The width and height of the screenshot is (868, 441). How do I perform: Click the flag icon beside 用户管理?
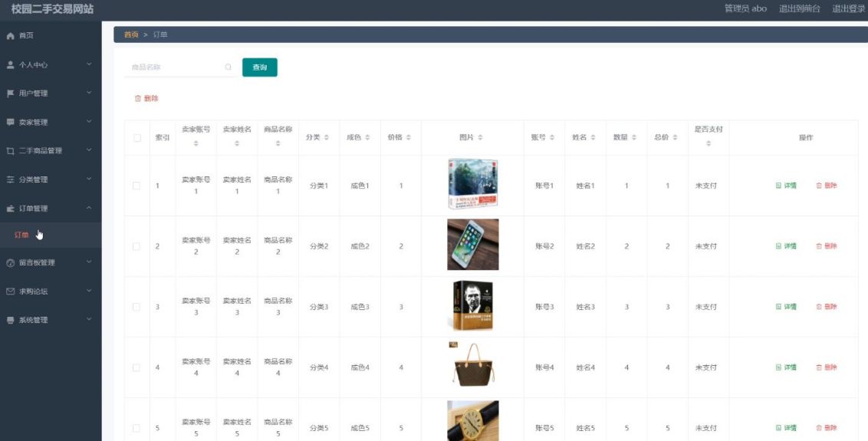coord(10,94)
